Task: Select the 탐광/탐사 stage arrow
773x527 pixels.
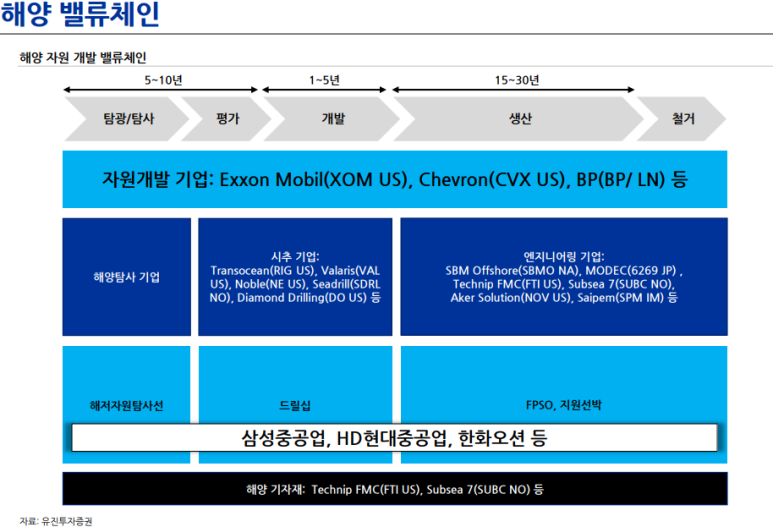Action: pyautogui.click(x=127, y=119)
